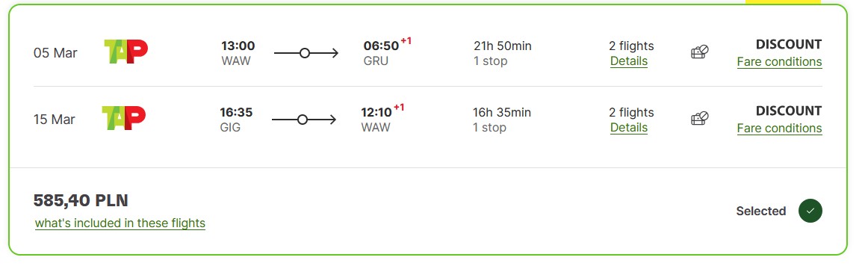Click baggage icon for the 15 Mar flight
This screenshot has height=272, width=868.
point(700,119)
